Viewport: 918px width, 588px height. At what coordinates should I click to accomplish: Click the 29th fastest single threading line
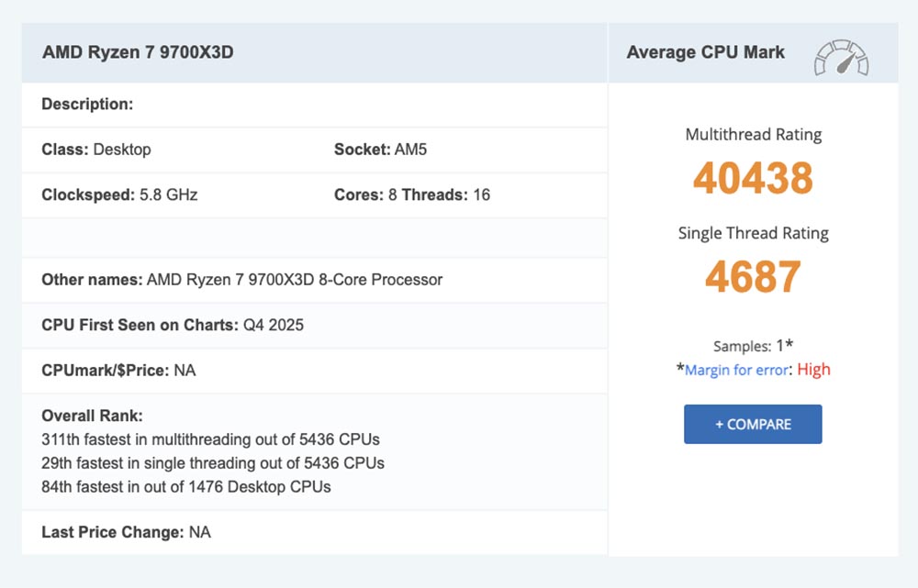pos(213,462)
